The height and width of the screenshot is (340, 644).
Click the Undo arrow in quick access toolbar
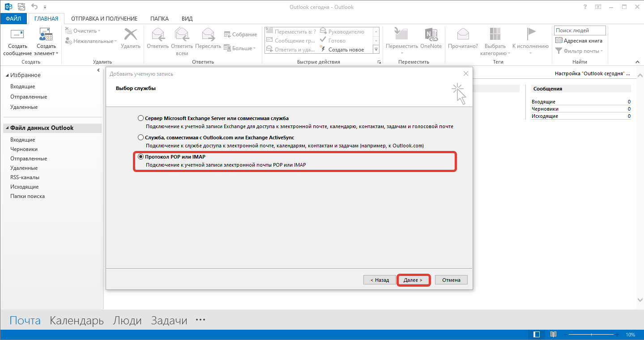coord(34,7)
